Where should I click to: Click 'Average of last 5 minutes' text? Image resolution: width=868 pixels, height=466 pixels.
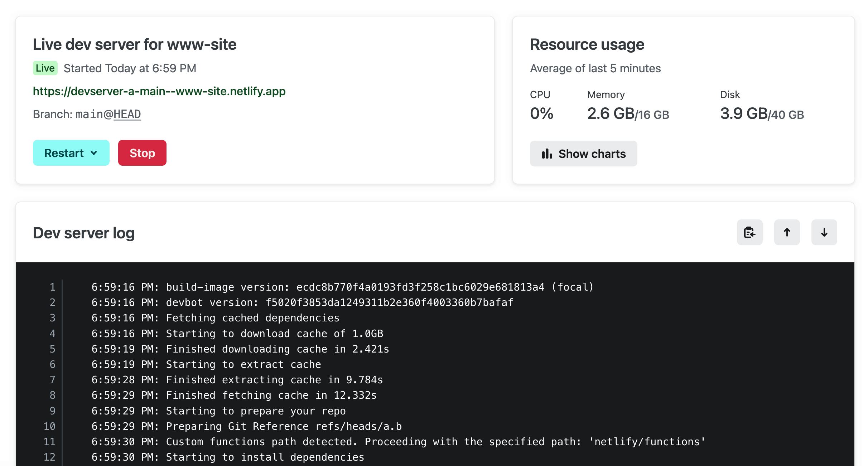tap(595, 68)
